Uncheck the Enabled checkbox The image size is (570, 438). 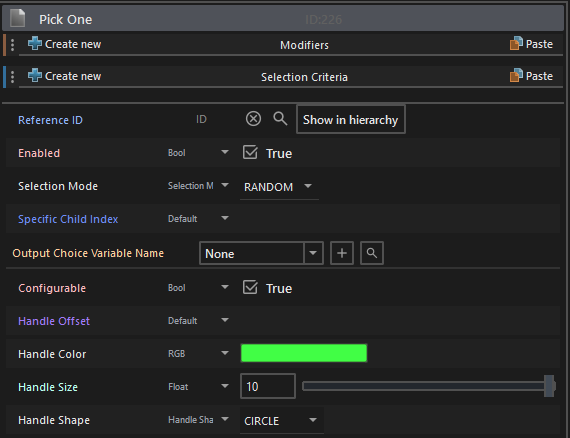click(250, 152)
